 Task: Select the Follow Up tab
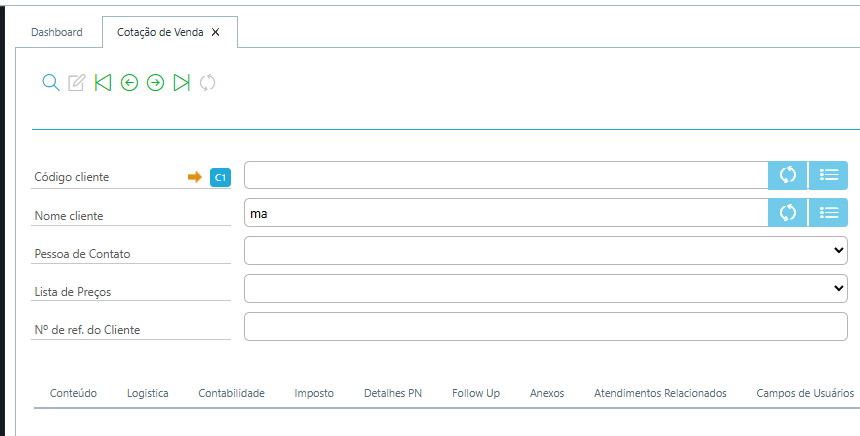tap(476, 393)
